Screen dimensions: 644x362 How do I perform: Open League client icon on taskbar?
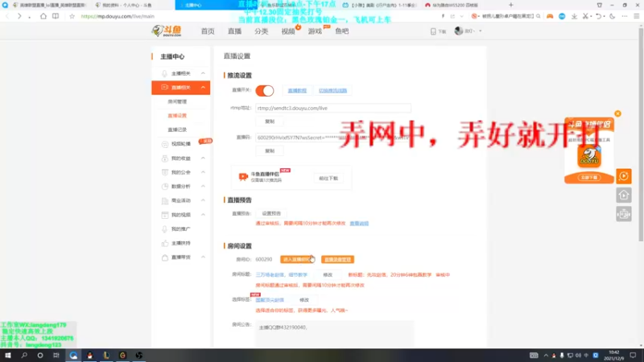(106, 355)
